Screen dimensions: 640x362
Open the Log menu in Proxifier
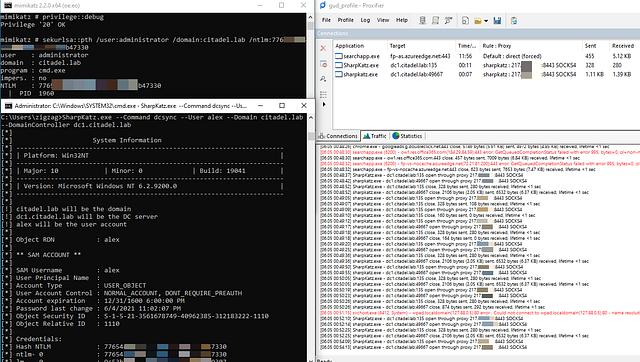[x=365, y=20]
